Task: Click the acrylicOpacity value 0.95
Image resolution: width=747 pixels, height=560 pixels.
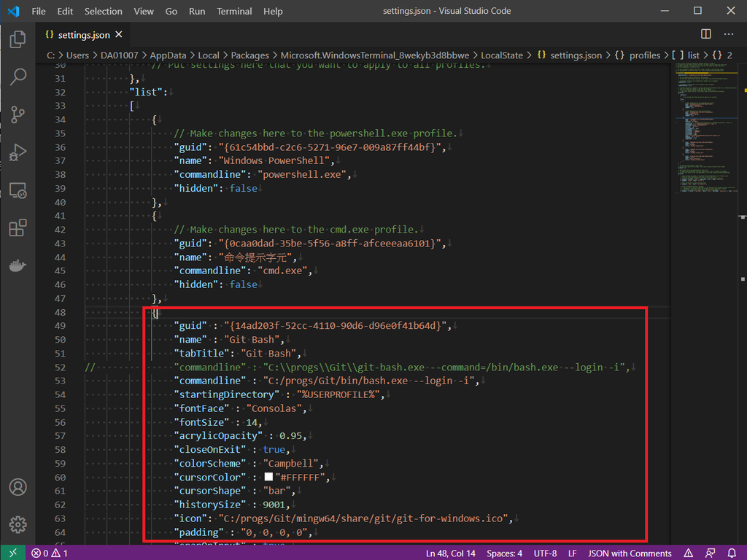Action: click(290, 436)
